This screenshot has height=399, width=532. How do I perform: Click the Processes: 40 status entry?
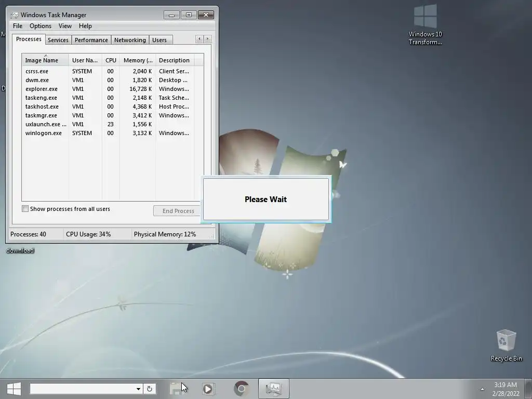pyautogui.click(x=28, y=234)
